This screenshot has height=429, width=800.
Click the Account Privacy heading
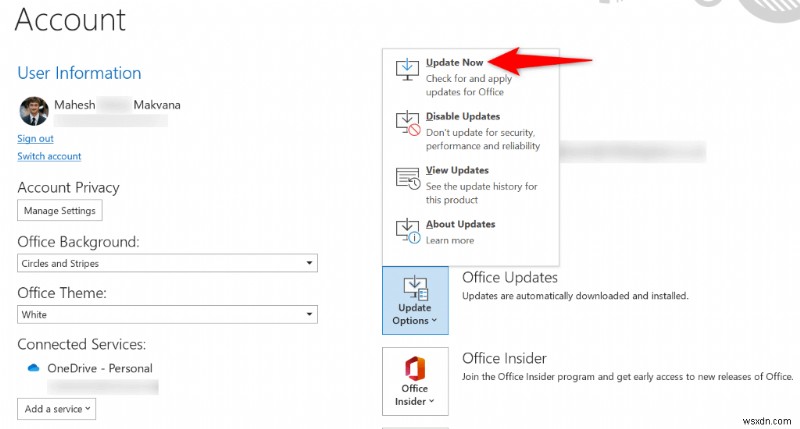(x=68, y=188)
